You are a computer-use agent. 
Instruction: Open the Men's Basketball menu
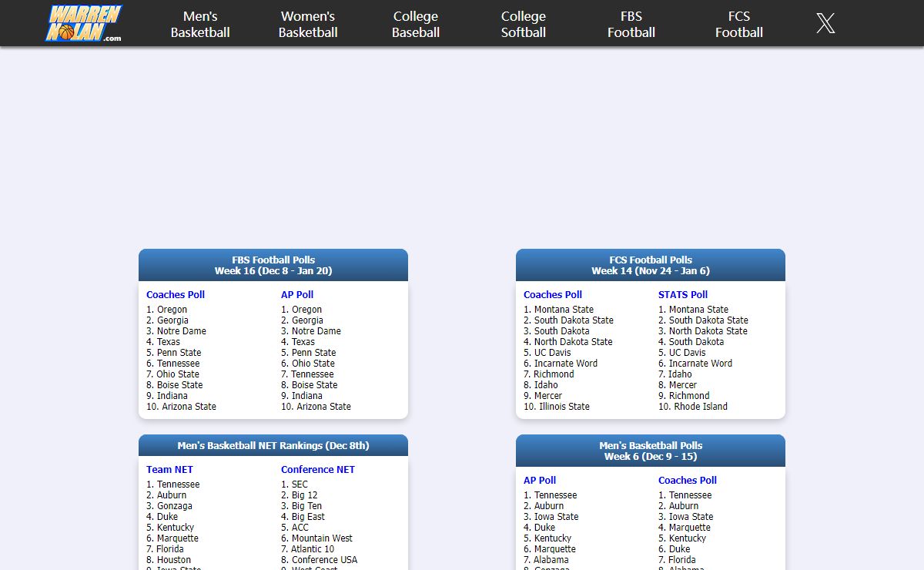(200, 24)
